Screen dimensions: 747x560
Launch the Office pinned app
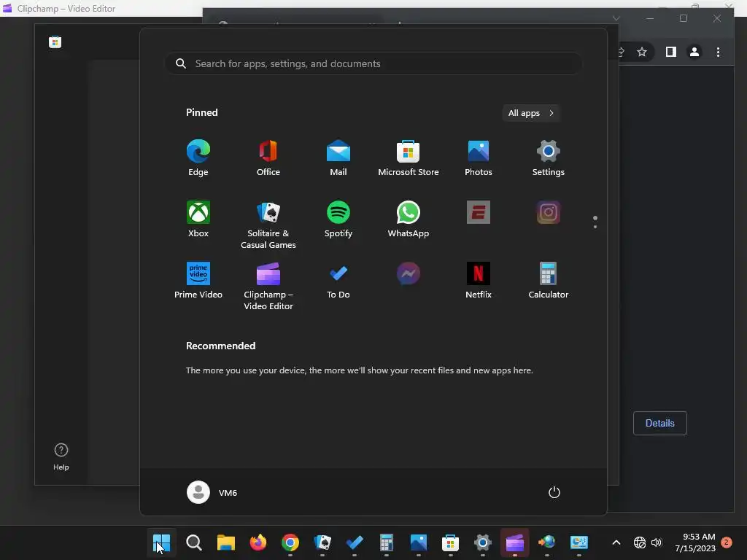[268, 158]
